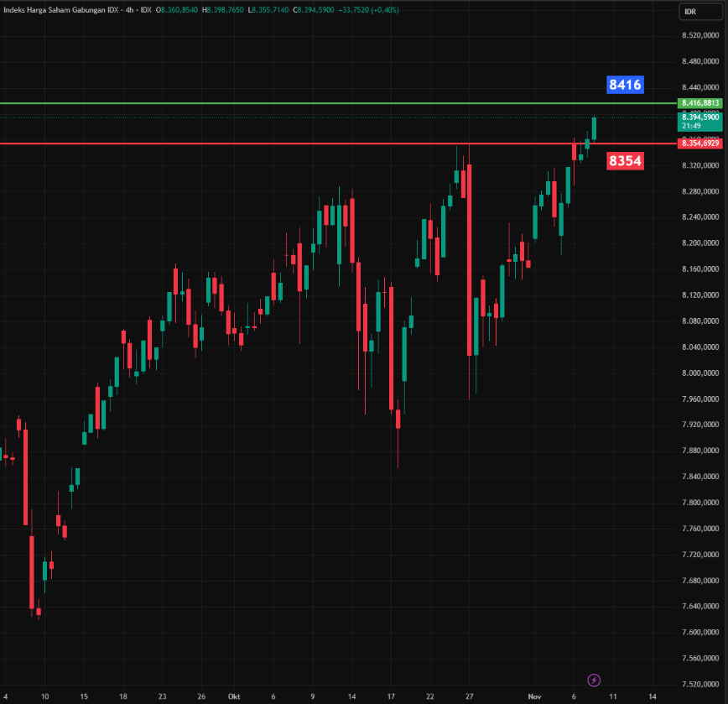
Task: Click the date 14 at far right of time axis
Action: click(x=653, y=696)
